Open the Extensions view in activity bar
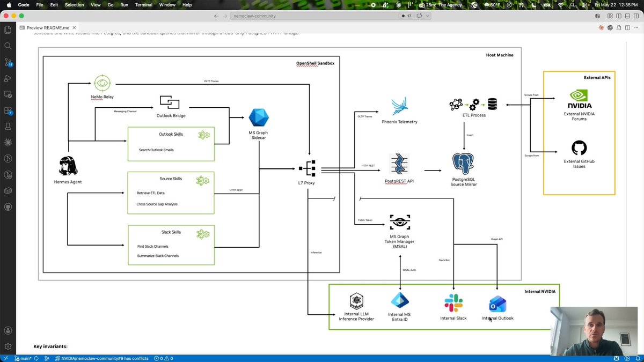The width and height of the screenshot is (644, 362). pyautogui.click(x=8, y=110)
